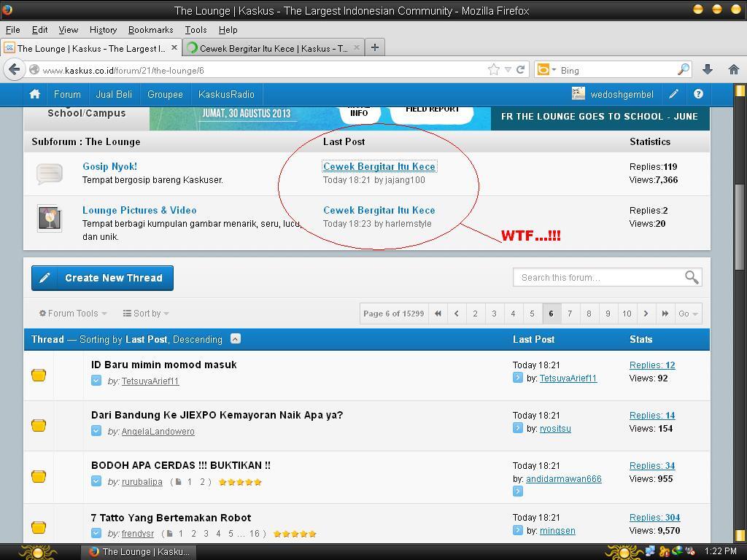Open Cewek Bergitar Itu Kece by jajang100
This screenshot has height=560, width=747.
point(379,166)
